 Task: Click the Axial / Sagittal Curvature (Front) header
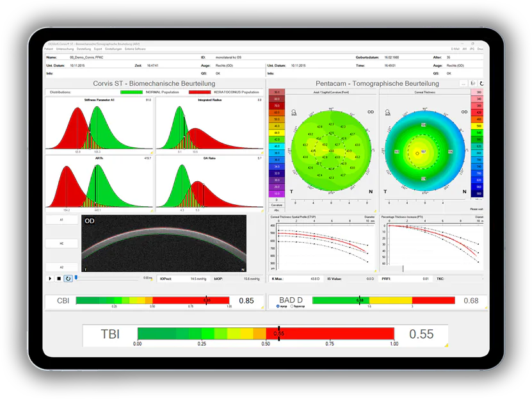point(331,92)
